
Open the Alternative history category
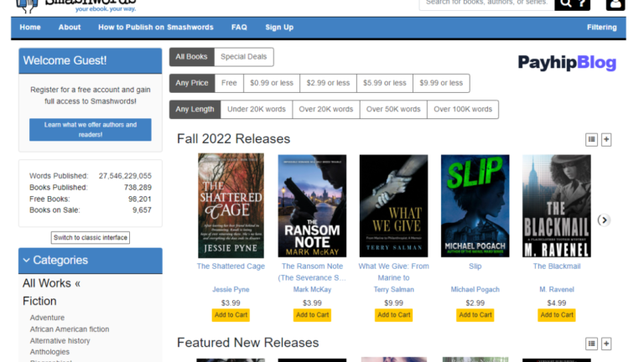60,341
